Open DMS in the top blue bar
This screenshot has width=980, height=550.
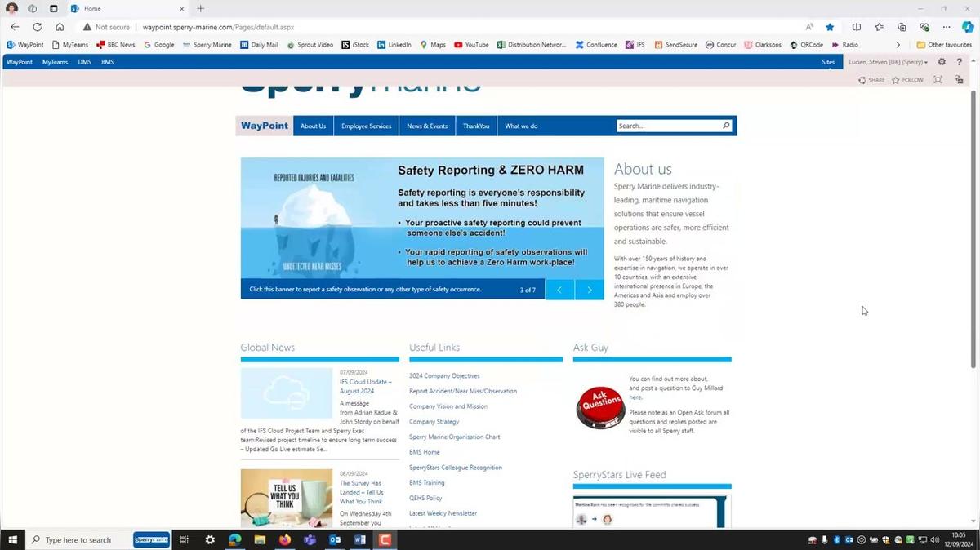pos(84,62)
